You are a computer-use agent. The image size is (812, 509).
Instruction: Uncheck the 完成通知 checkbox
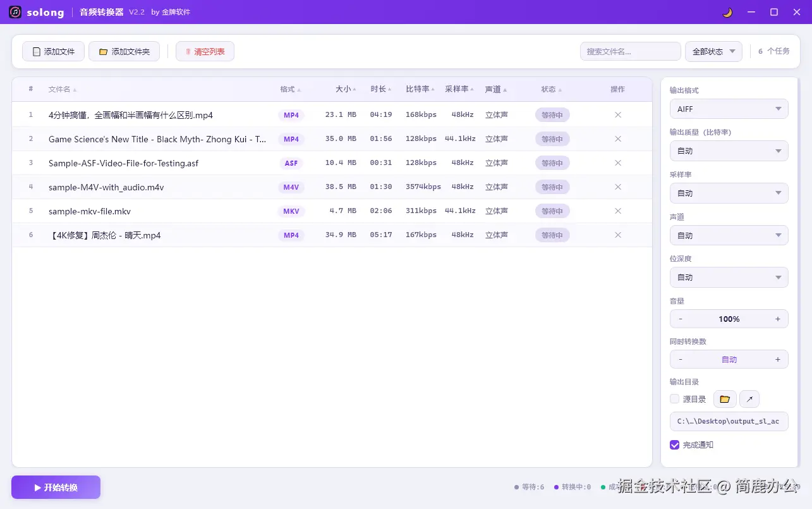pos(674,445)
